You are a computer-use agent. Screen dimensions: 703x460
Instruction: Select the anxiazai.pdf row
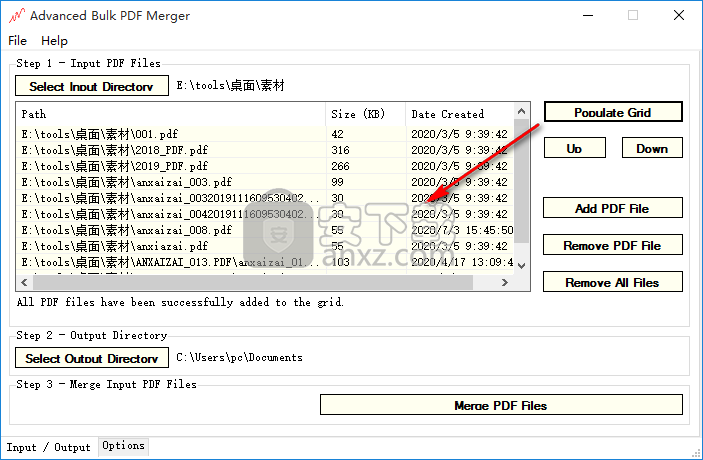[265, 246]
